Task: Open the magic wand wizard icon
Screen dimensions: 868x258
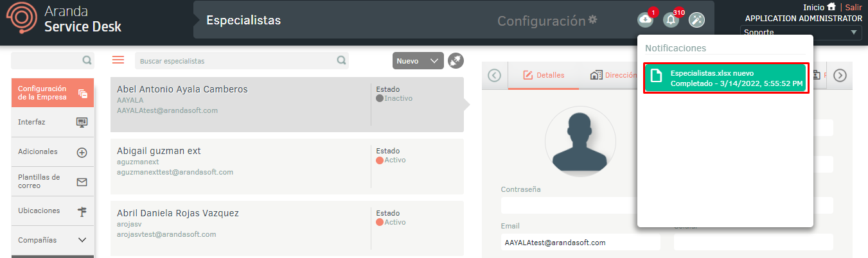Action: pyautogui.click(x=696, y=20)
